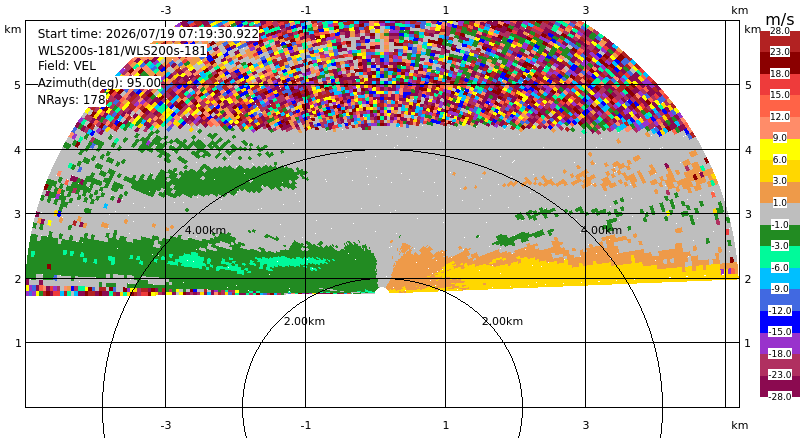Viewport: 800px width, 438px height.
Task: Click the NRays: 178 label
Action: coord(71,100)
